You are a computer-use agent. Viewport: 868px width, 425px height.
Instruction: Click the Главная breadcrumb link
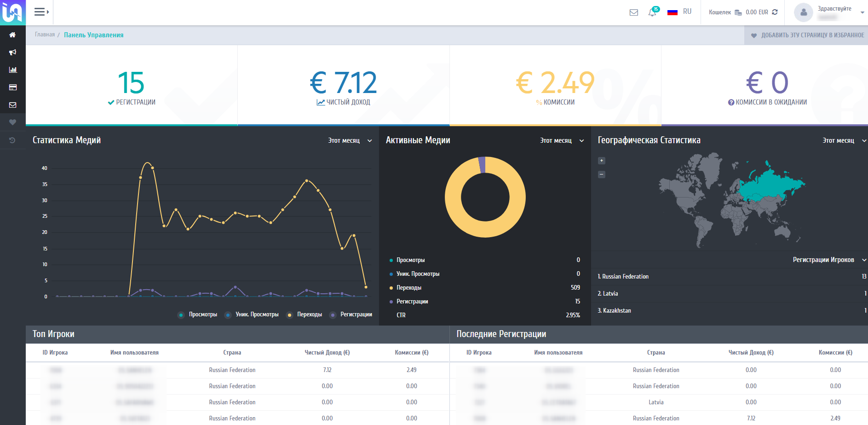pyautogui.click(x=45, y=35)
